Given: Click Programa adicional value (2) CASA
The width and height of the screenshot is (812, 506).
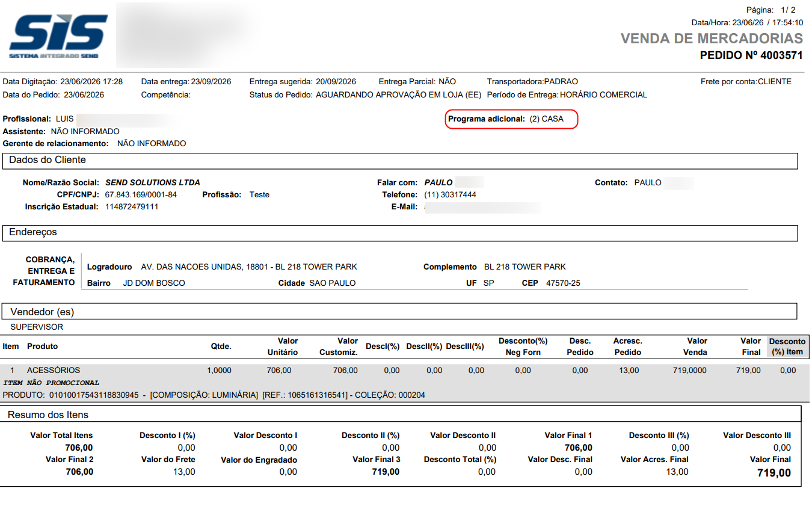Looking at the screenshot, I should click(547, 119).
